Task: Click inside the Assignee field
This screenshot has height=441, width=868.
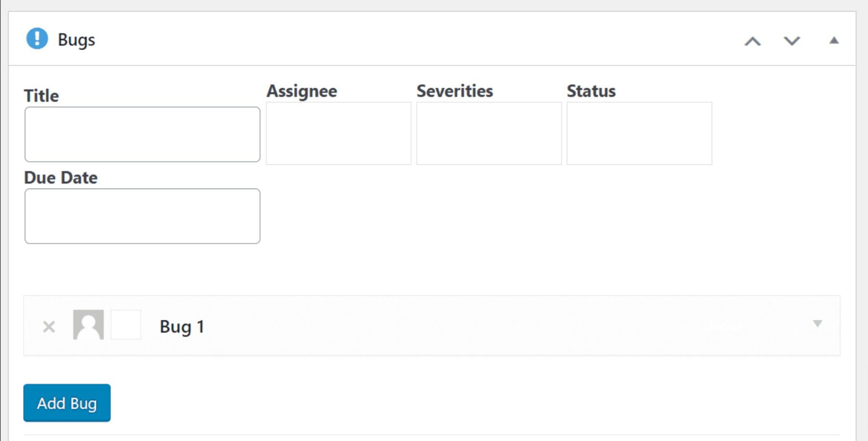Action: 338,133
